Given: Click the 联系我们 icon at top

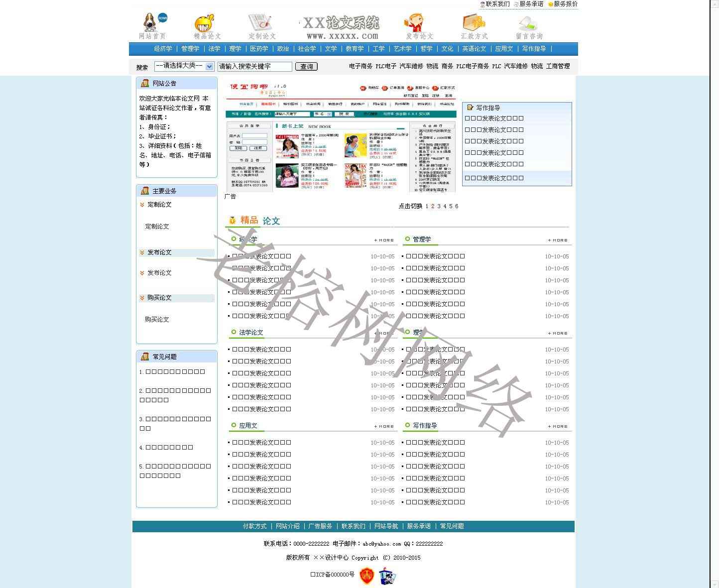Looking at the screenshot, I should (482, 4).
